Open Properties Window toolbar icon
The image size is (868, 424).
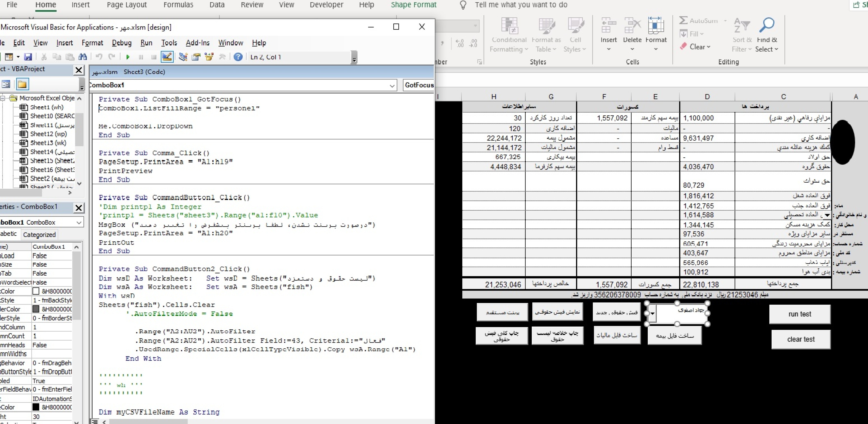click(196, 57)
